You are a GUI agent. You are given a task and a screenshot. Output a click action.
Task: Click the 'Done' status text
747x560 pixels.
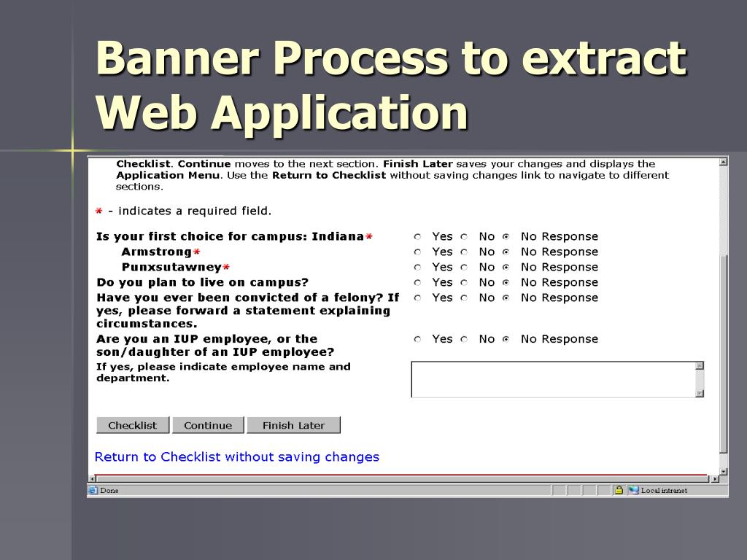click(x=109, y=490)
